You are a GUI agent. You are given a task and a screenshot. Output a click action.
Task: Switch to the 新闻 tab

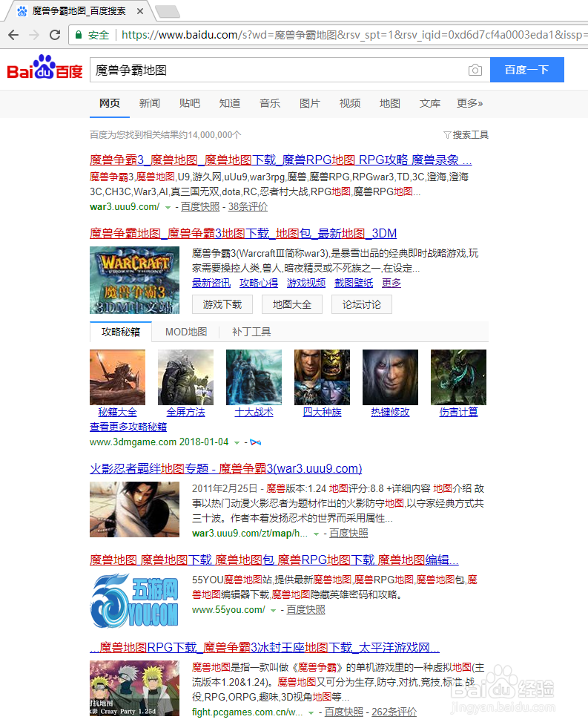(x=149, y=103)
